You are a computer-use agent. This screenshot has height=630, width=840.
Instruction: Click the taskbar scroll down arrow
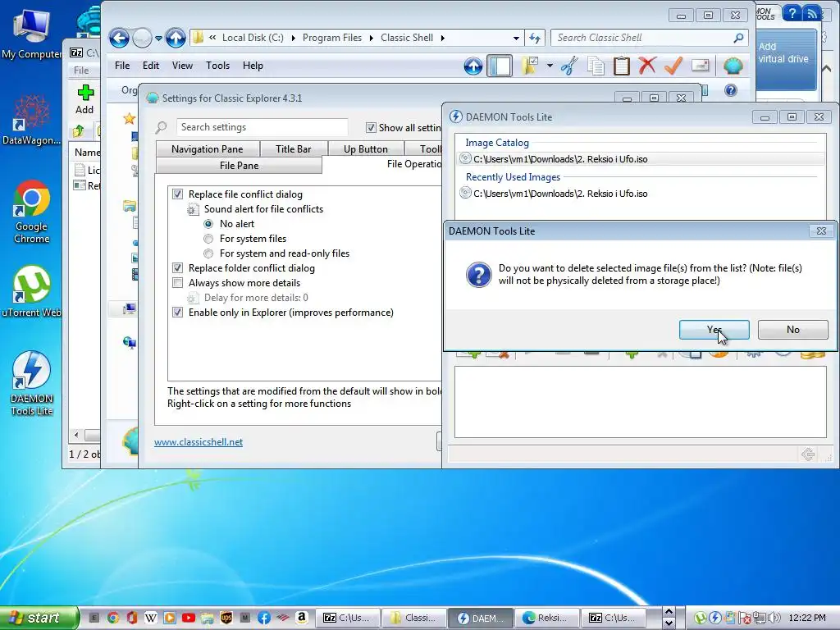[x=669, y=623]
